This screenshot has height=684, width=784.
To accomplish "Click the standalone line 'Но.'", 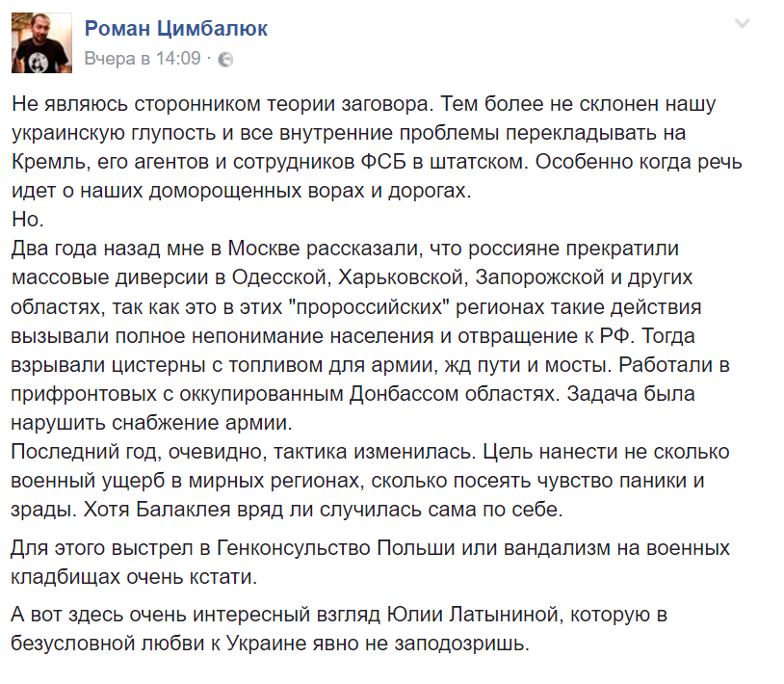I will (x=28, y=220).
